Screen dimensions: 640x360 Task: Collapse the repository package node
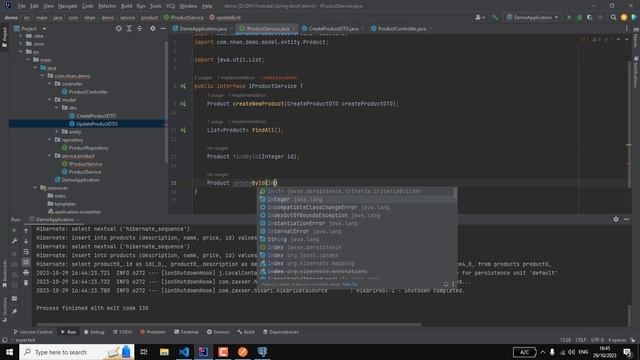click(x=50, y=140)
